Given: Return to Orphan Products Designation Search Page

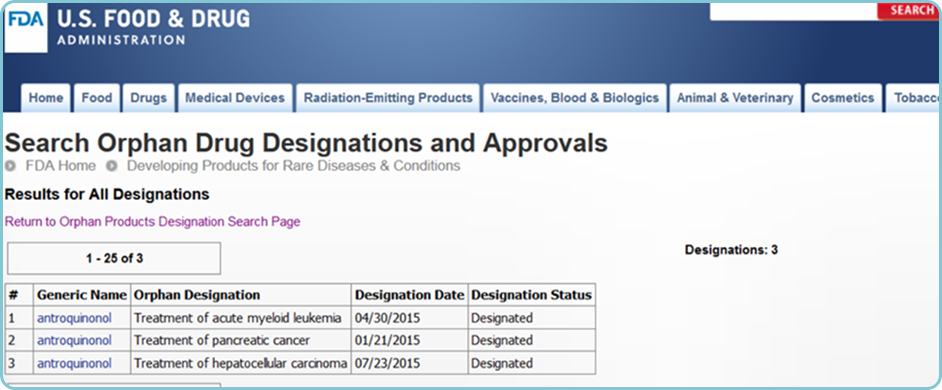Looking at the screenshot, I should (153, 222).
